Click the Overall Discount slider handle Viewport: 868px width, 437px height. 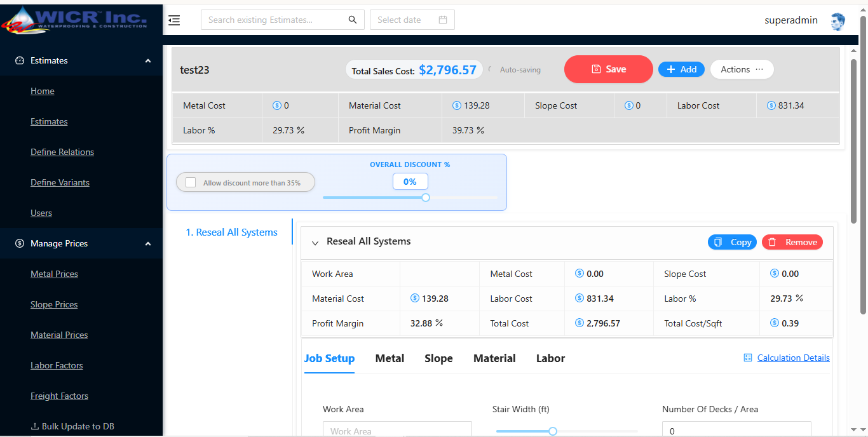click(x=426, y=198)
